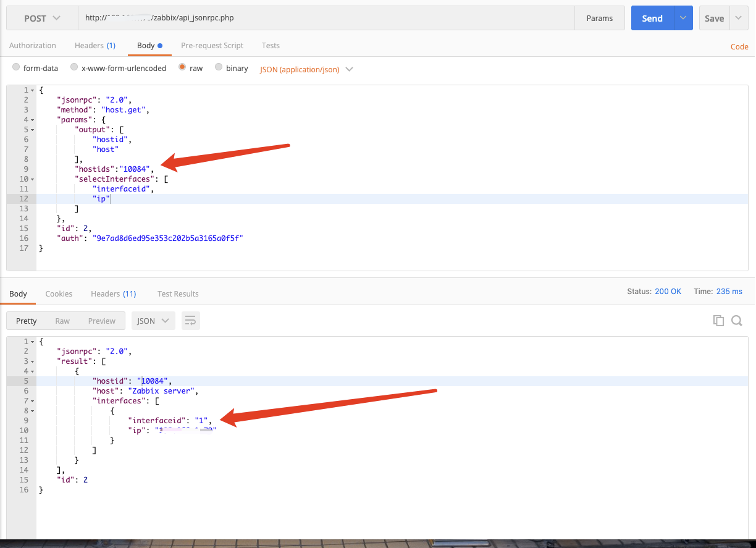Switch to request Headers (1) tab
This screenshot has height=548, width=756.
click(95, 46)
